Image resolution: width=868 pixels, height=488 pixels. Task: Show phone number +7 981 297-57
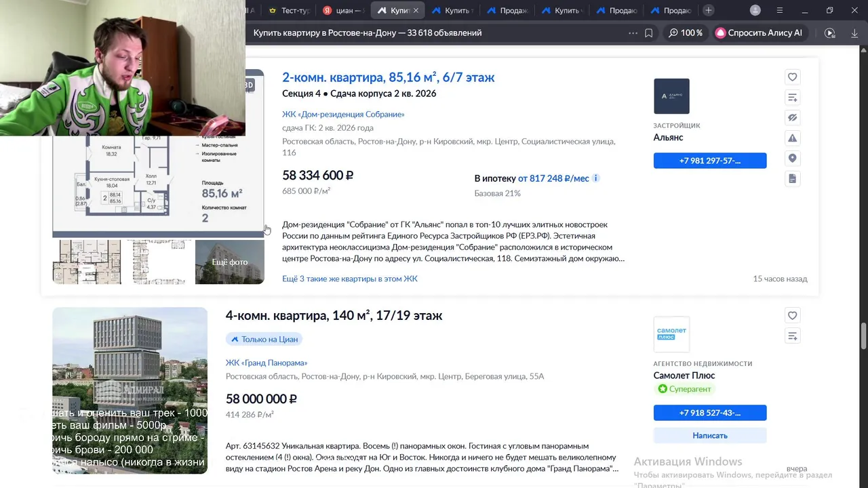pyautogui.click(x=710, y=161)
